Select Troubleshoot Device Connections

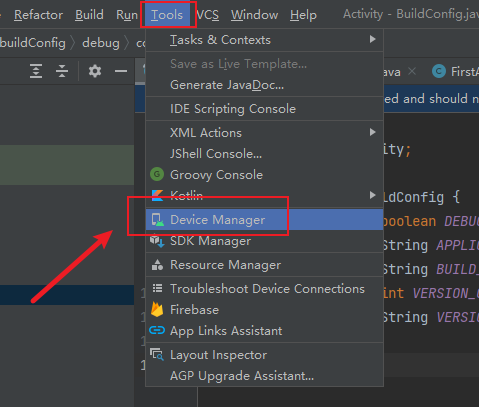pos(264,289)
